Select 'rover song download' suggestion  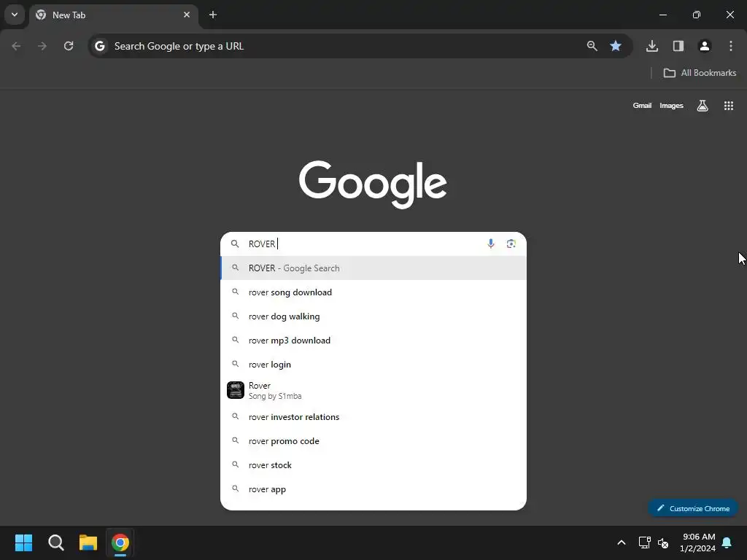point(373,292)
